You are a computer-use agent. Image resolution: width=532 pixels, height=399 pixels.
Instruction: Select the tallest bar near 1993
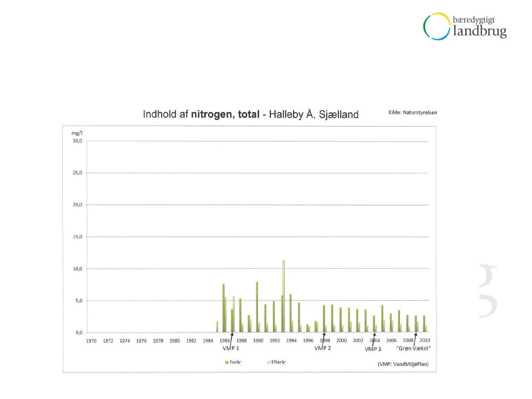(284, 296)
